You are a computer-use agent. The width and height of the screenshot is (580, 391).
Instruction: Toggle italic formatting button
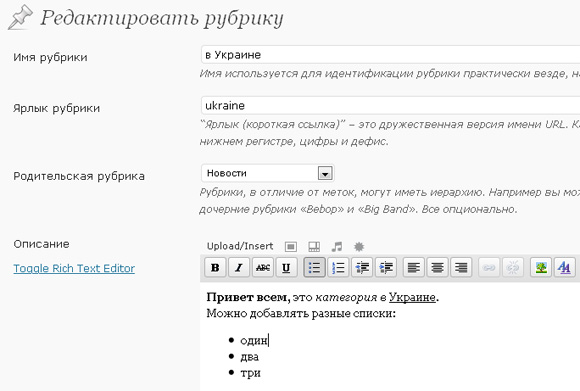[x=239, y=267]
